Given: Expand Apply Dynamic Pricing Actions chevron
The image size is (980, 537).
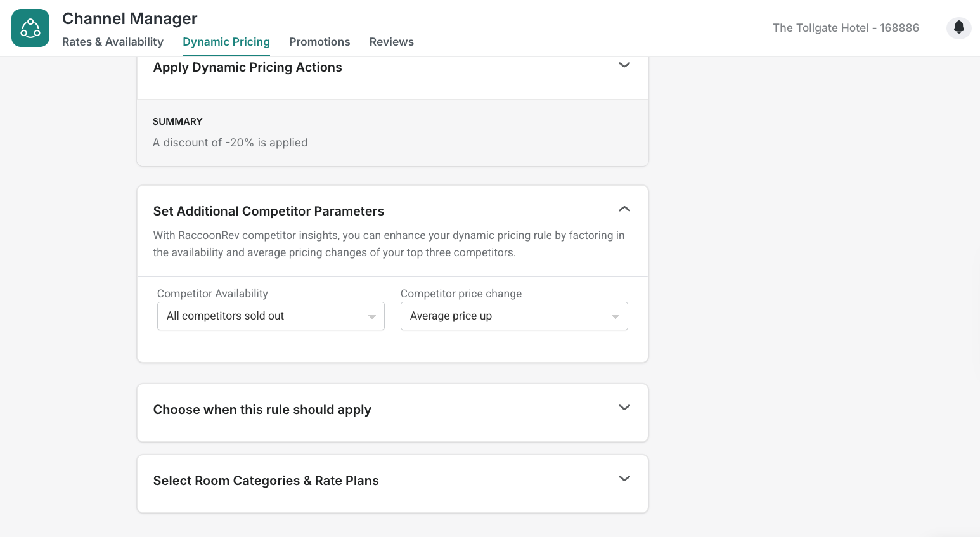Looking at the screenshot, I should coord(624,65).
